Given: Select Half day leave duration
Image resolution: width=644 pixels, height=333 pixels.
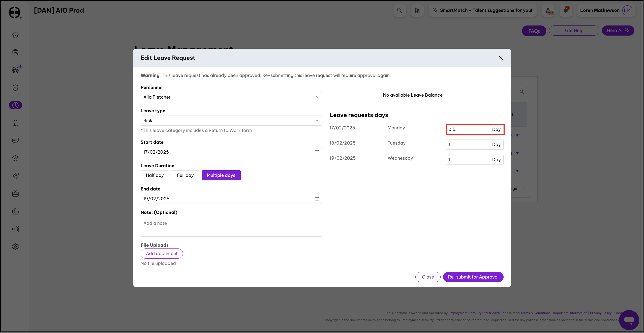Looking at the screenshot, I should click(155, 175).
